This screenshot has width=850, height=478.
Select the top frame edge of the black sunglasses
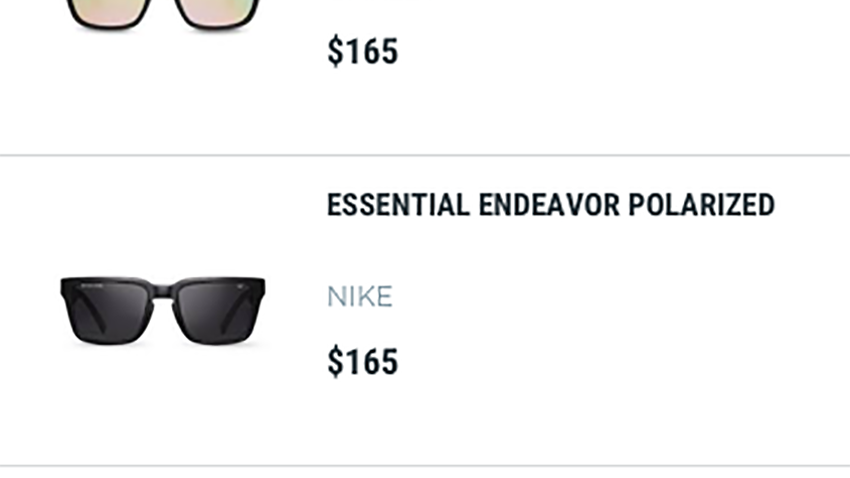click(163, 280)
